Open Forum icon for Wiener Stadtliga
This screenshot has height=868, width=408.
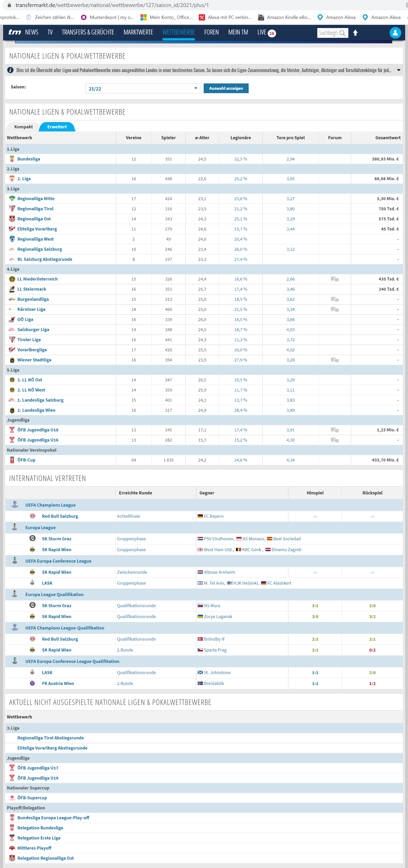335,360
